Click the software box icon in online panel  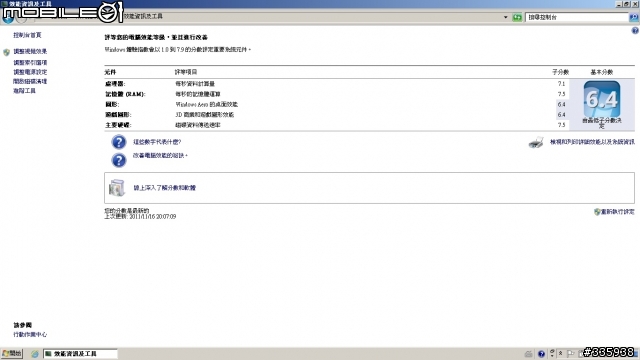coord(116,188)
